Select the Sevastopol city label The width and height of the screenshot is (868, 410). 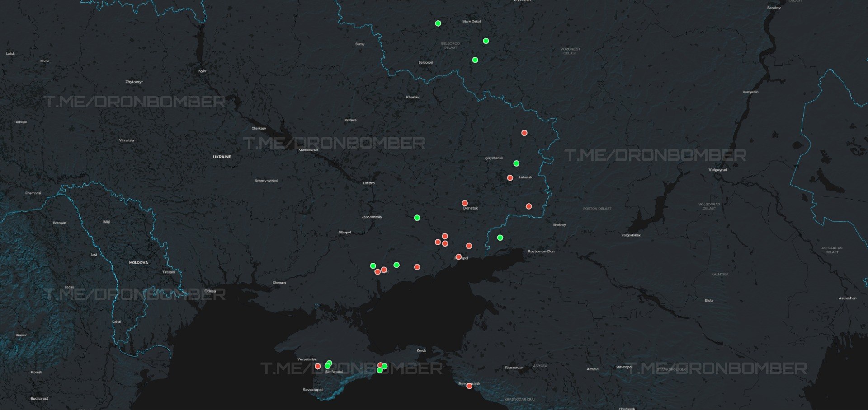point(313,390)
